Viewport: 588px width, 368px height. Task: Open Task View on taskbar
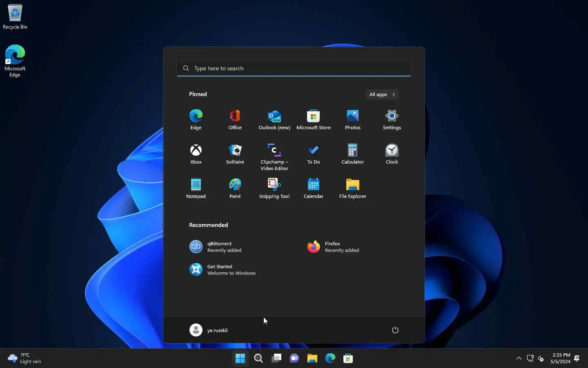pyautogui.click(x=276, y=359)
